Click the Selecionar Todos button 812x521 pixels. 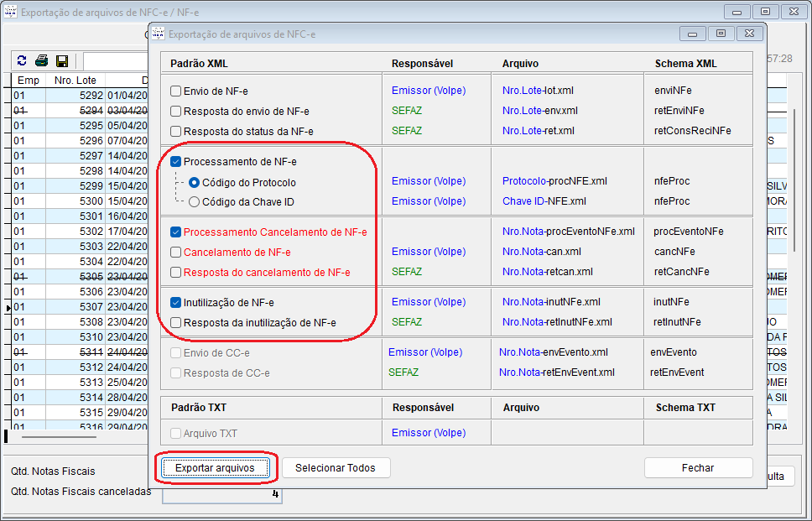336,467
